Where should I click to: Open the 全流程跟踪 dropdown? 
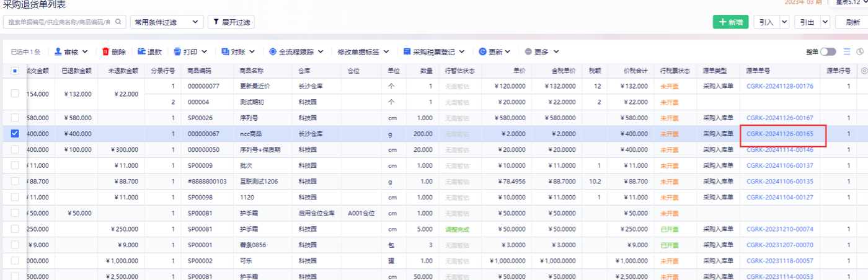point(296,52)
